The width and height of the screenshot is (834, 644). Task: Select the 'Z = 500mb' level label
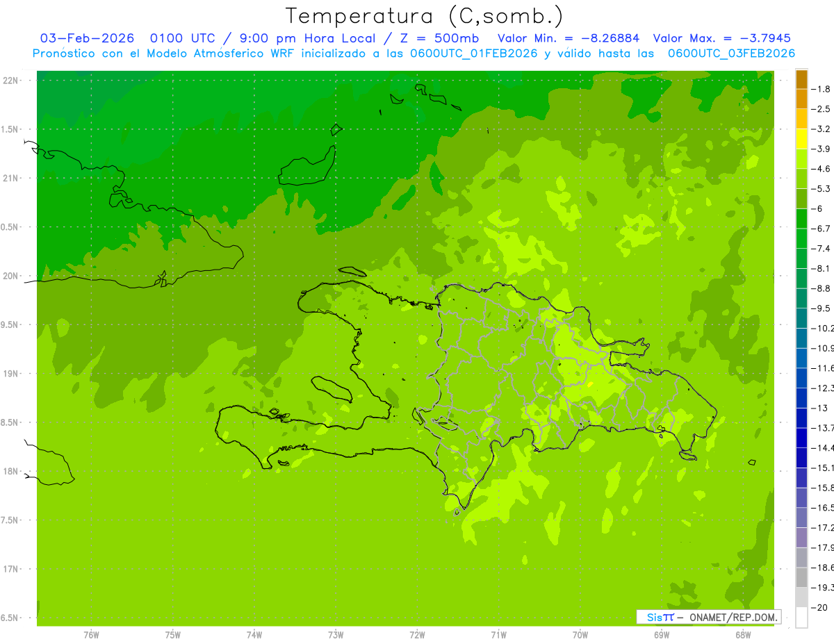438,38
